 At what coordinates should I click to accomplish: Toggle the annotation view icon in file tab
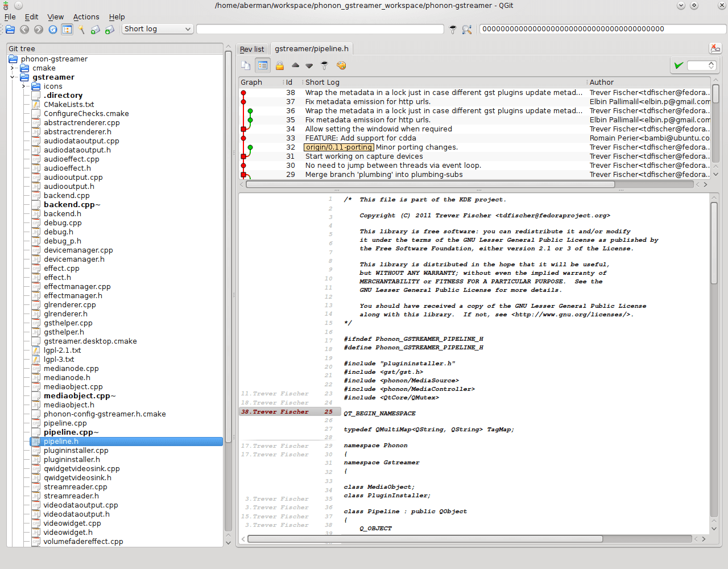click(262, 65)
